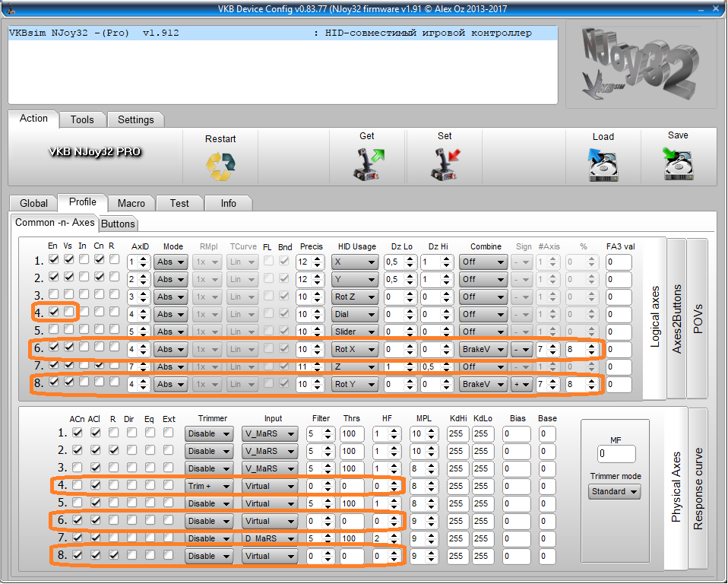Expand Trimmer dropdown showing Trim +
The image size is (728, 584).
point(208,486)
